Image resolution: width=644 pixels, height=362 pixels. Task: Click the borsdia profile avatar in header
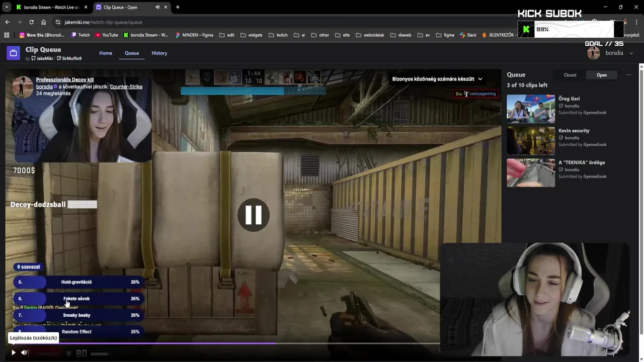tap(594, 53)
